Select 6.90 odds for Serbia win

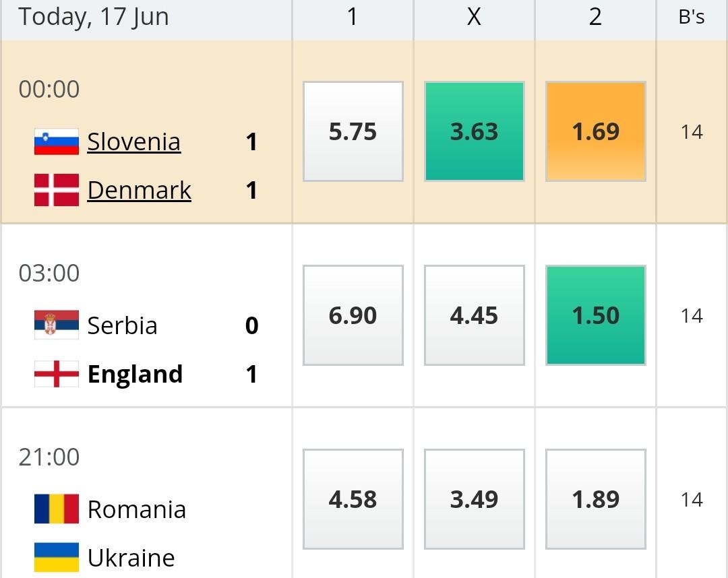pos(353,315)
